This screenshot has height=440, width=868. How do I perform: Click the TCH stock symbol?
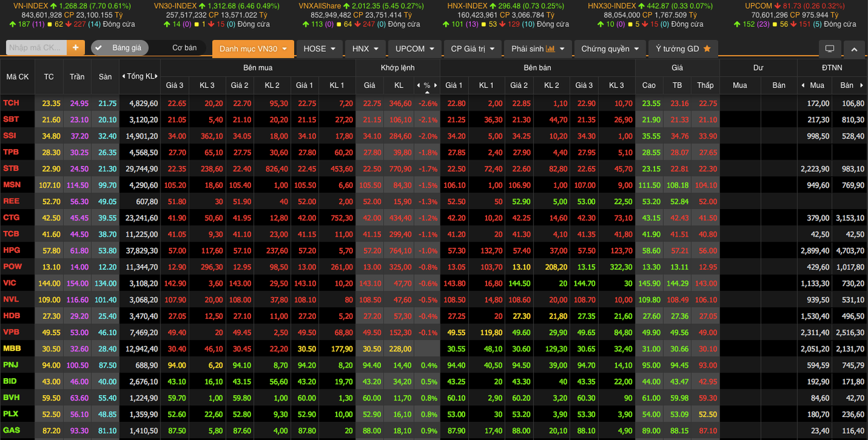click(11, 104)
